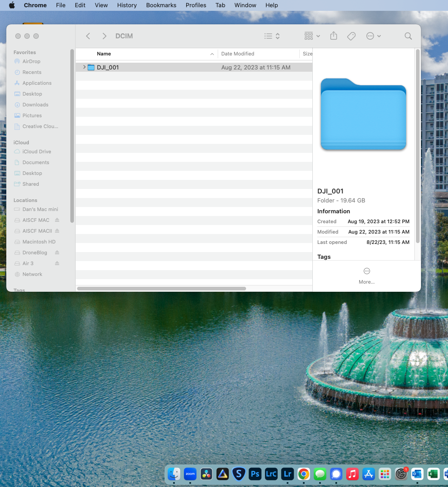Switch to Google Chrome in the Dock

tap(304, 474)
